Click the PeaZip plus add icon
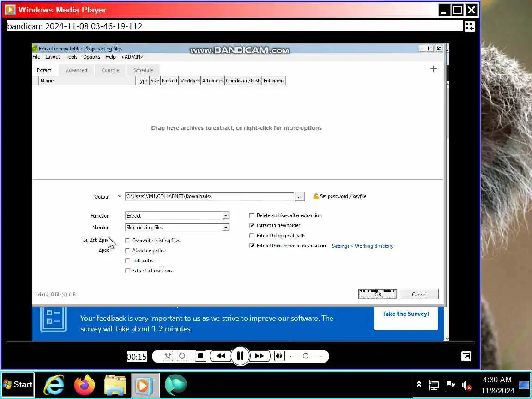The height and width of the screenshot is (399, 532). (433, 69)
